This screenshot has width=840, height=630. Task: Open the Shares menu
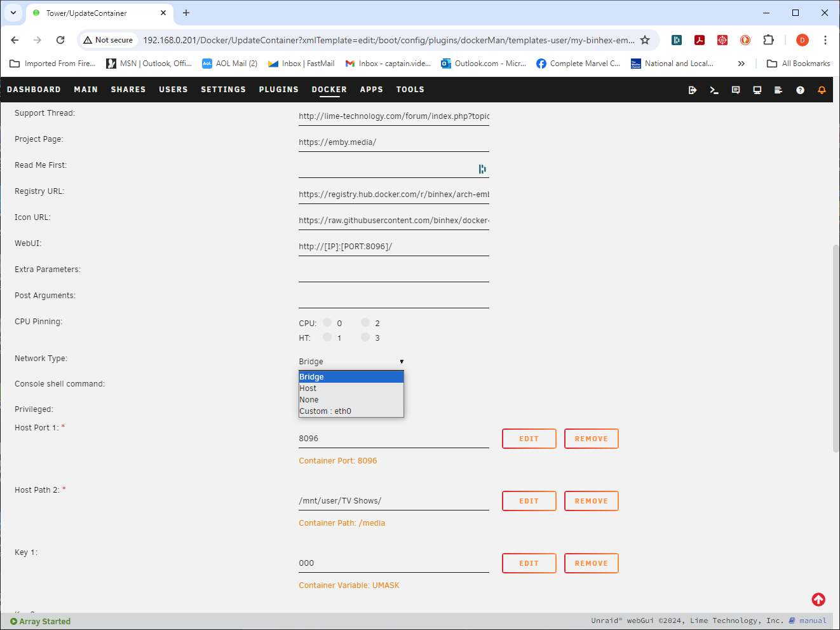coord(128,90)
